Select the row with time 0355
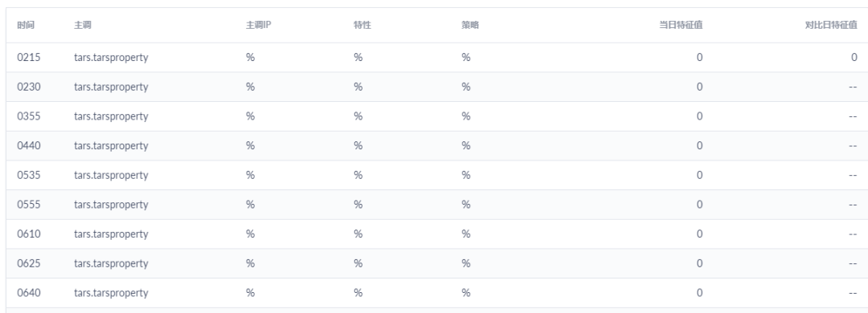Image resolution: width=868 pixels, height=313 pixels. pos(436,116)
